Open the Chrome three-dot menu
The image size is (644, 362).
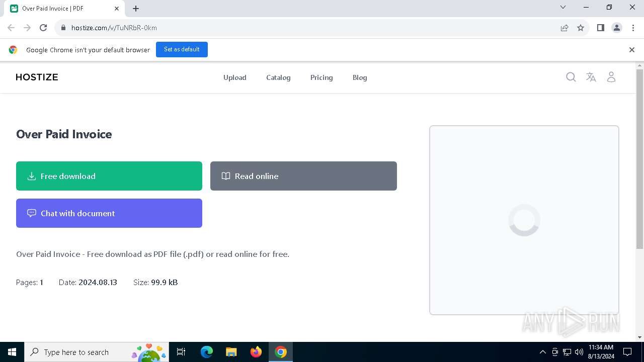click(633, 28)
